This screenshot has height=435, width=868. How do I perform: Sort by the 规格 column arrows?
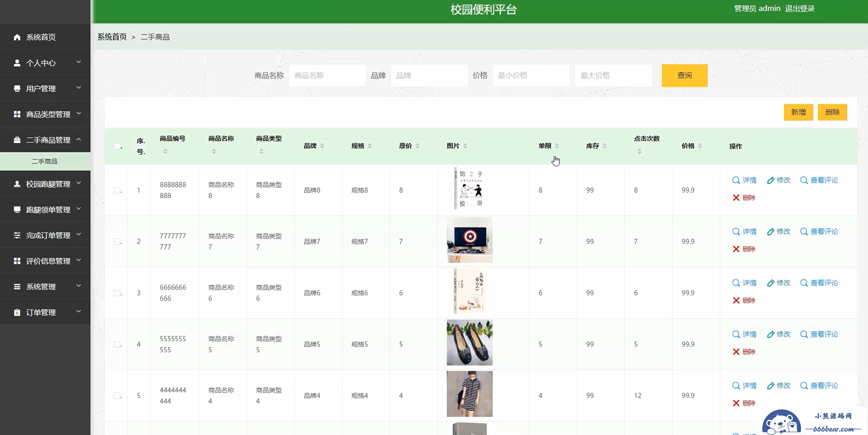(x=370, y=146)
